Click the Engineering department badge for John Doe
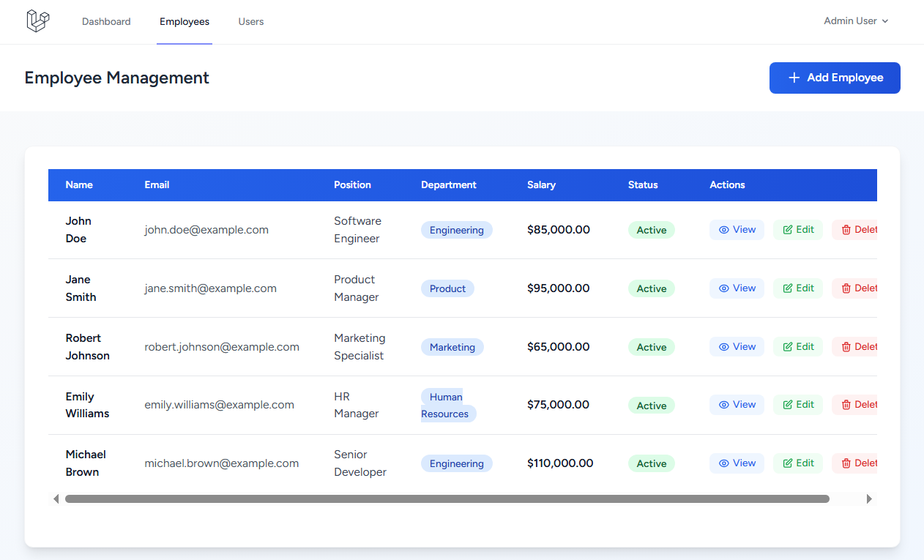The height and width of the screenshot is (560, 924). click(456, 229)
